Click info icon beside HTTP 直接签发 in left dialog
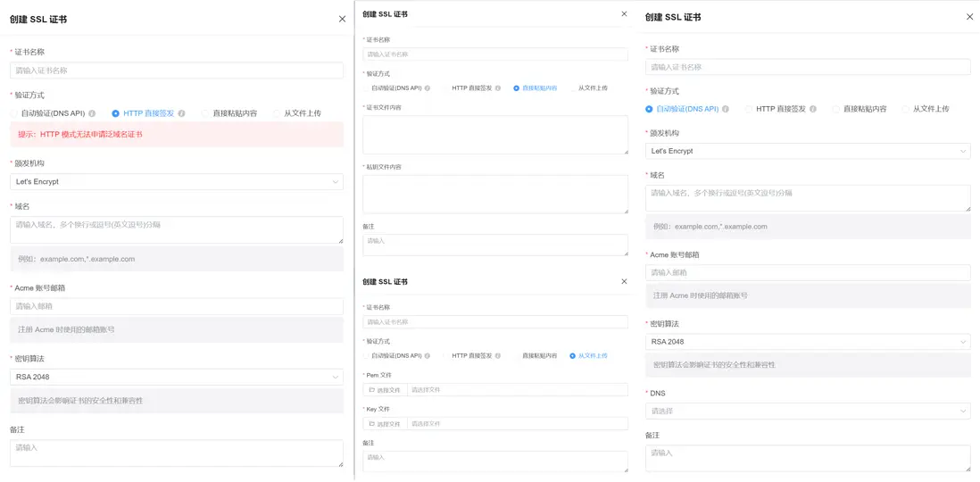Screen dimensions: 980x482 coord(181,113)
